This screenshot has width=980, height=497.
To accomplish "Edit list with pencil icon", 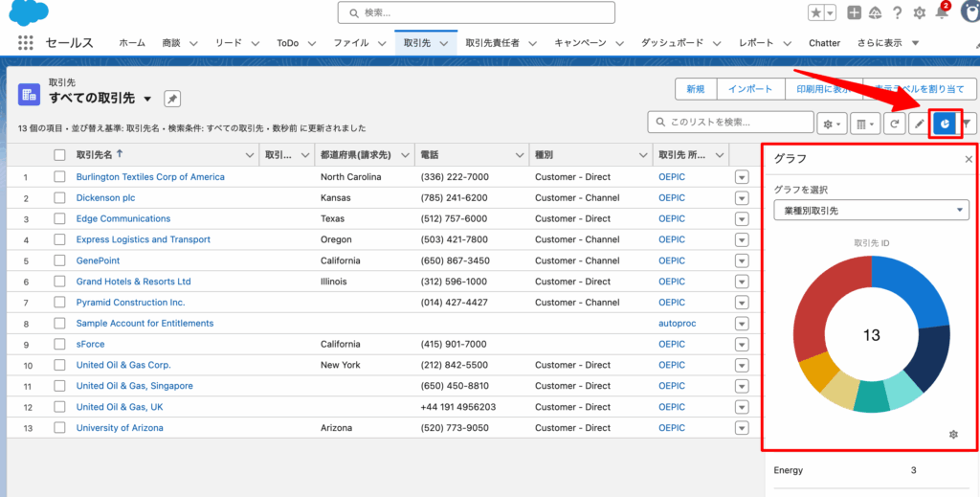I will [x=919, y=124].
